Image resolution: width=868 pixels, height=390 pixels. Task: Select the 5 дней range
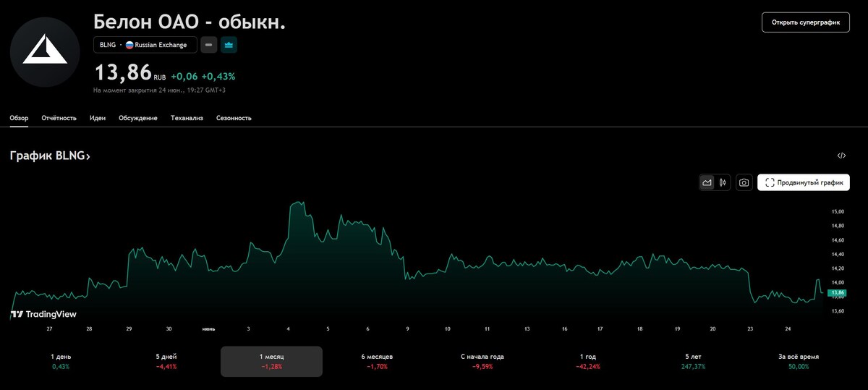tap(166, 361)
